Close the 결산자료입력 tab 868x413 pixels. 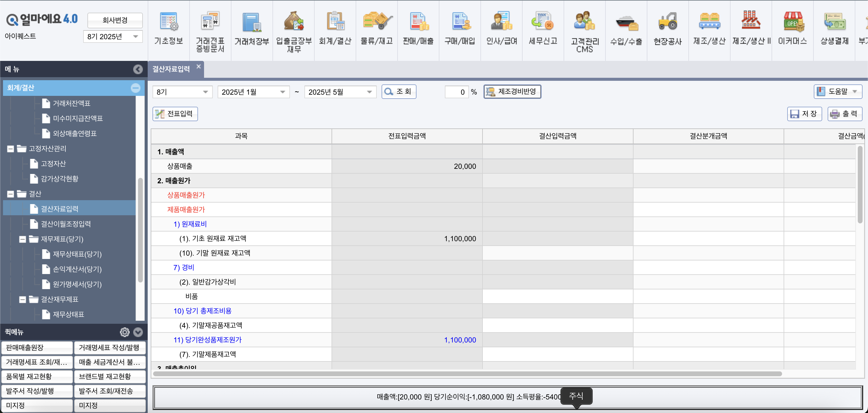tap(199, 67)
